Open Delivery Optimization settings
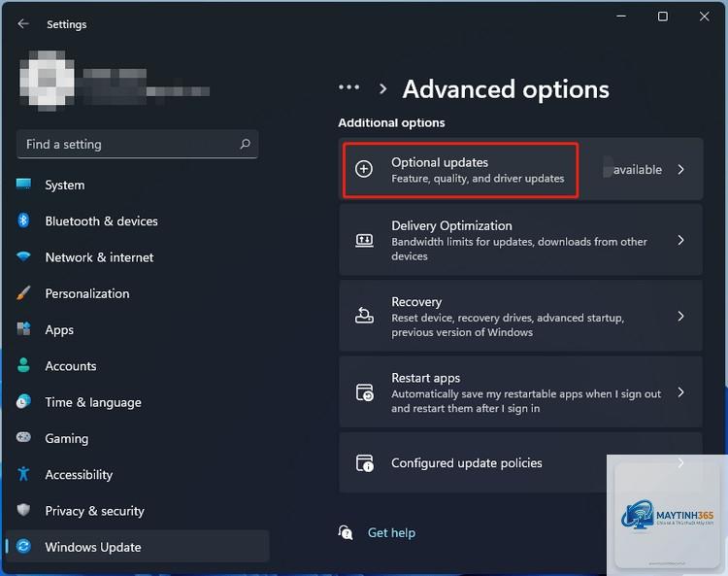The height and width of the screenshot is (576, 728). coord(520,240)
